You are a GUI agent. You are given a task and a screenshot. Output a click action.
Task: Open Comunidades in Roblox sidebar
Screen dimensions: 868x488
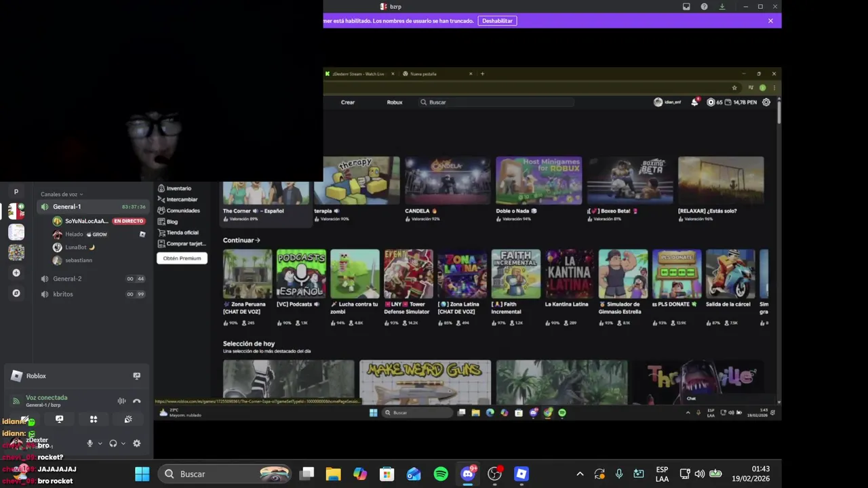pyautogui.click(x=178, y=210)
